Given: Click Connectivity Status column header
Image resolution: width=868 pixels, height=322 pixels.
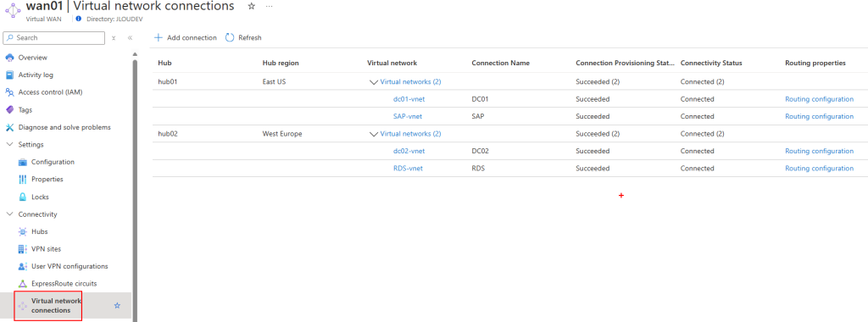Looking at the screenshot, I should click(x=711, y=63).
